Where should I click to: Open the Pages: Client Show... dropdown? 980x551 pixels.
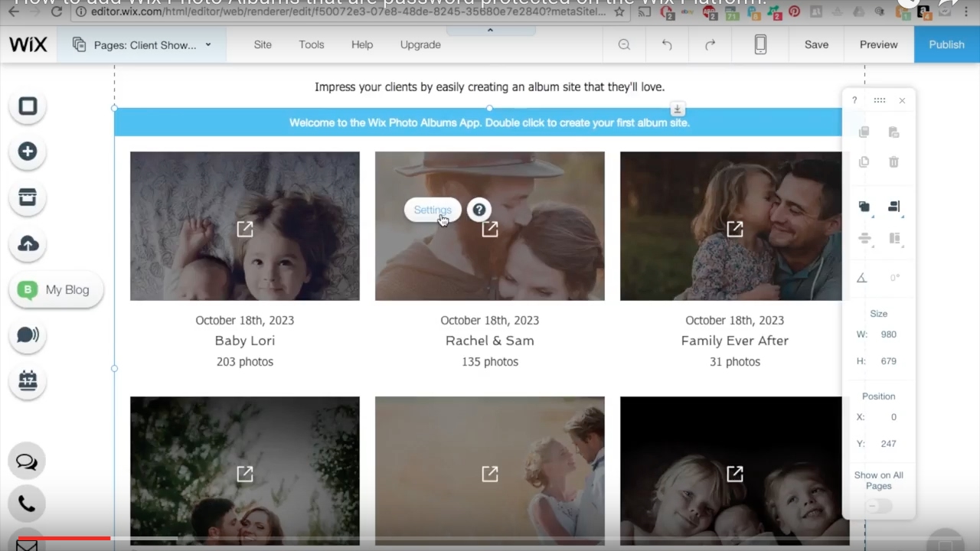[x=142, y=45]
